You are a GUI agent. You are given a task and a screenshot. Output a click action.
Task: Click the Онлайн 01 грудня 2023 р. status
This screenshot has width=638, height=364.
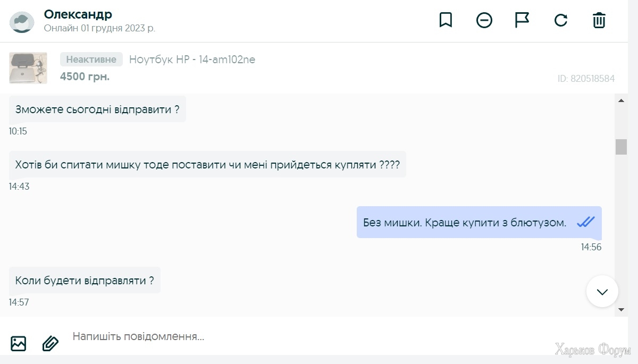pyautogui.click(x=99, y=28)
